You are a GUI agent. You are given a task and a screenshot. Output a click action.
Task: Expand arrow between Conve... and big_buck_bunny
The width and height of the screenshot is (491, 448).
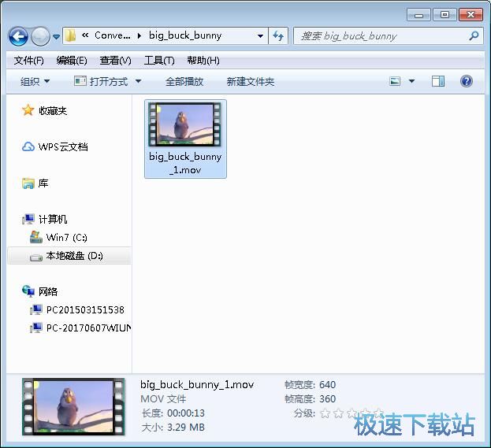tap(139, 35)
